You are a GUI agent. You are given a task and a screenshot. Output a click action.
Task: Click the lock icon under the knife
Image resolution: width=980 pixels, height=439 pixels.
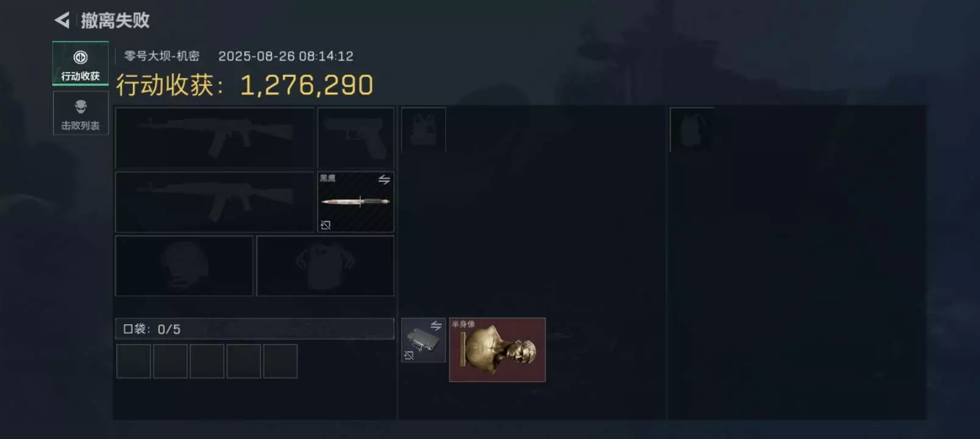(x=325, y=225)
